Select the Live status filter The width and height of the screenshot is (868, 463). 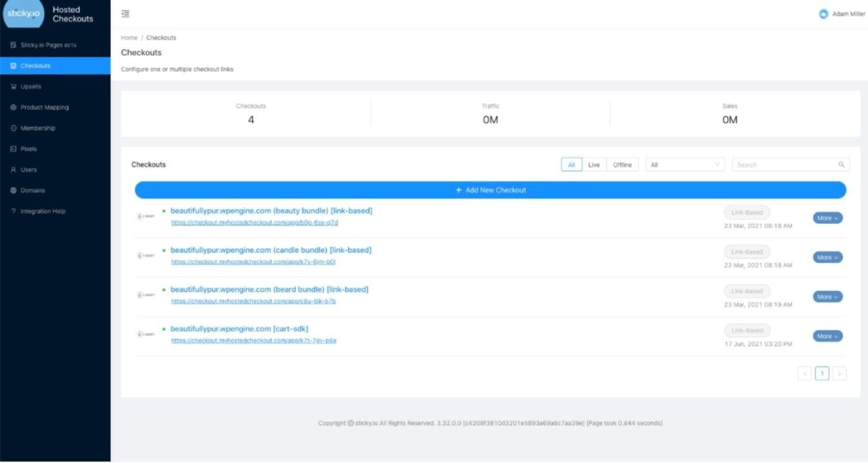(x=594, y=165)
